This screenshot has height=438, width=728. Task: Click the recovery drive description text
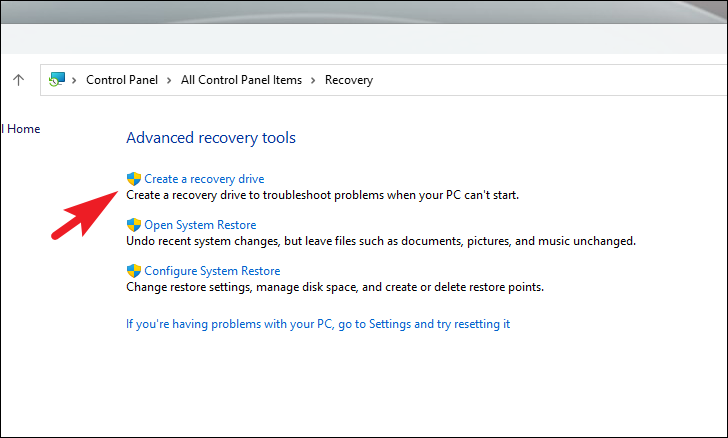tap(323, 195)
